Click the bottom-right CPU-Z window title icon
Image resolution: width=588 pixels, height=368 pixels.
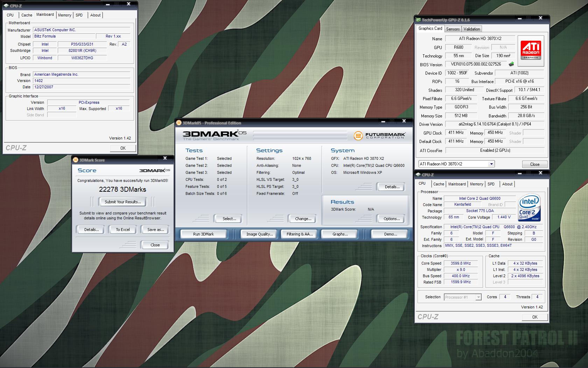[x=418, y=175]
